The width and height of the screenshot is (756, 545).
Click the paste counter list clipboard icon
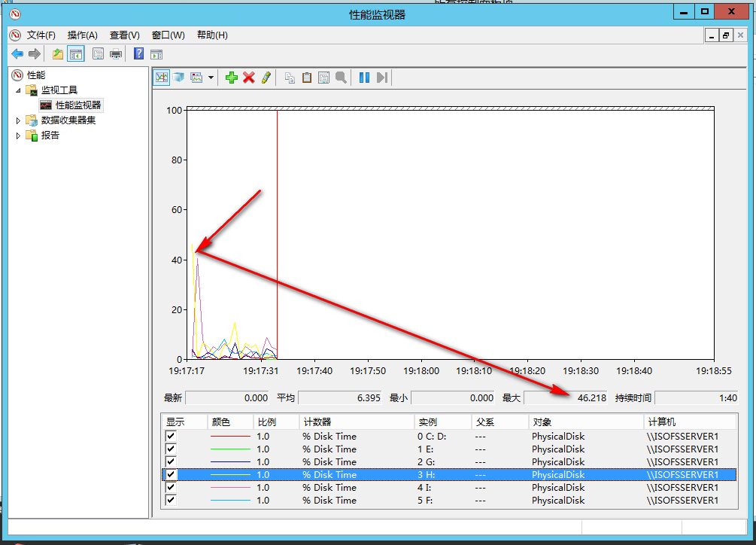(307, 78)
